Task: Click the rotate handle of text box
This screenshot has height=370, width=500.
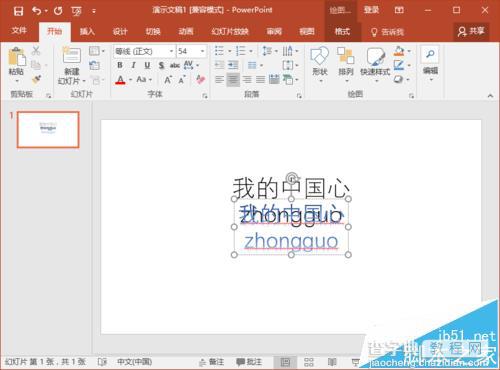Action: (292, 178)
